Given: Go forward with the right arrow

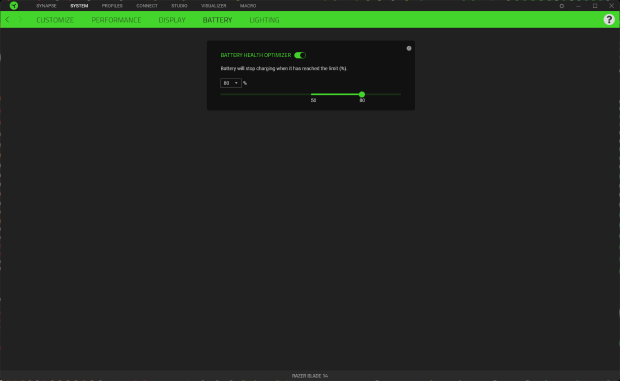Looking at the screenshot, I should click(x=21, y=19).
